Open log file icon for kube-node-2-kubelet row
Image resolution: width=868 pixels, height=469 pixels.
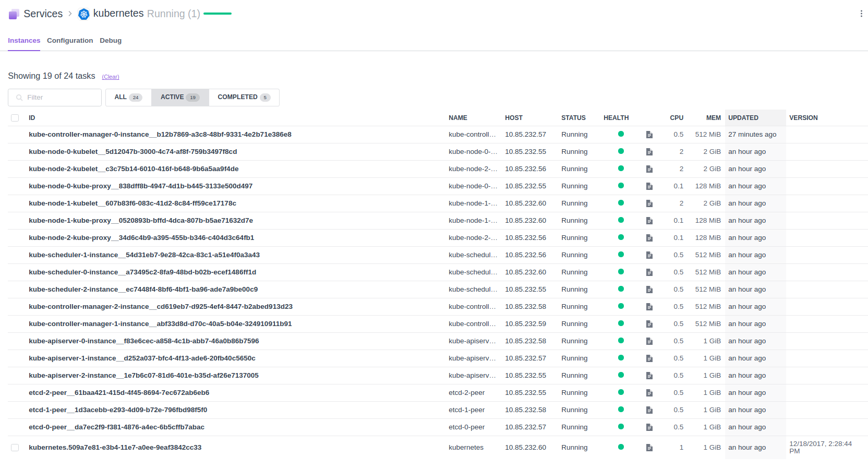649,169
